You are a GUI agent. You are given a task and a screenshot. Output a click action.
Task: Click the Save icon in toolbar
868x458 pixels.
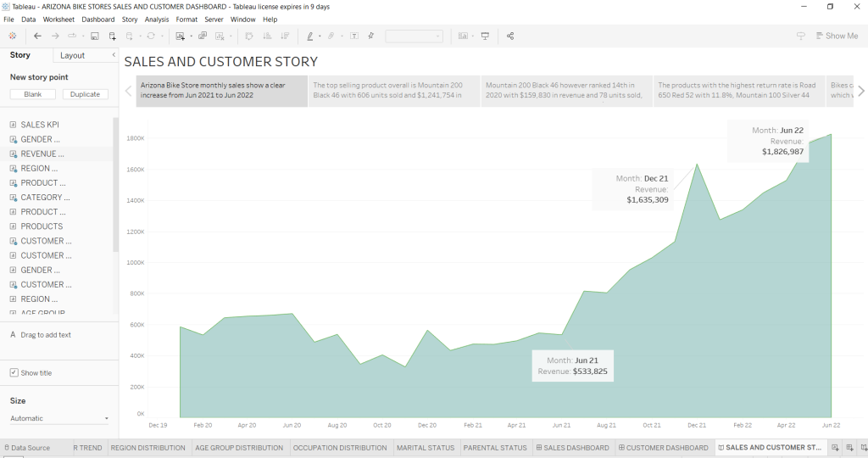click(94, 36)
